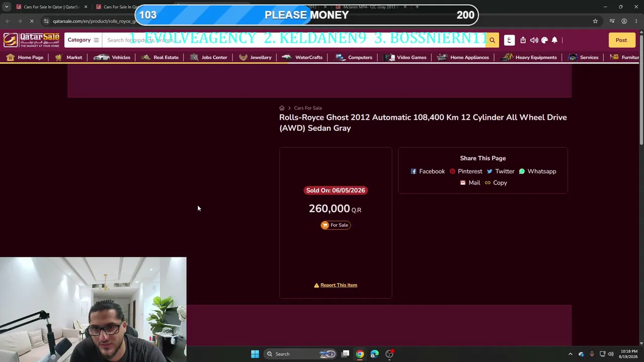The height and width of the screenshot is (362, 644).
Task: Open Task View on the taskbar
Action: point(346,354)
